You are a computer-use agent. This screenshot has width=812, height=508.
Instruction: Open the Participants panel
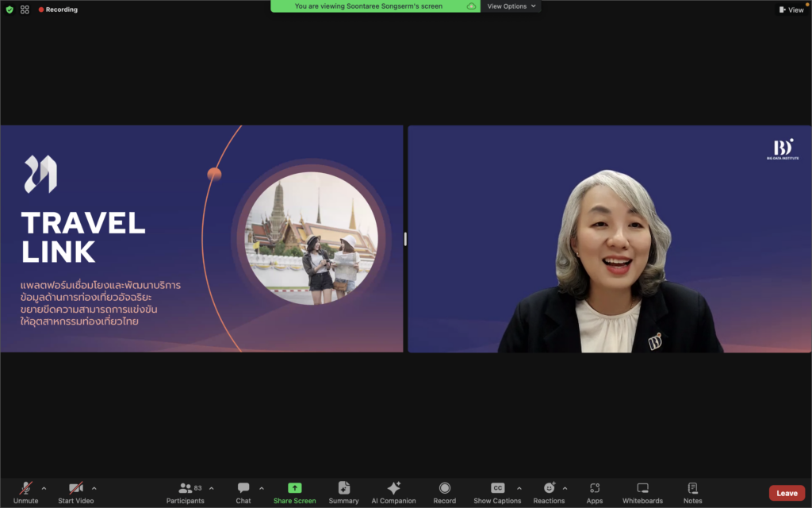click(x=186, y=488)
